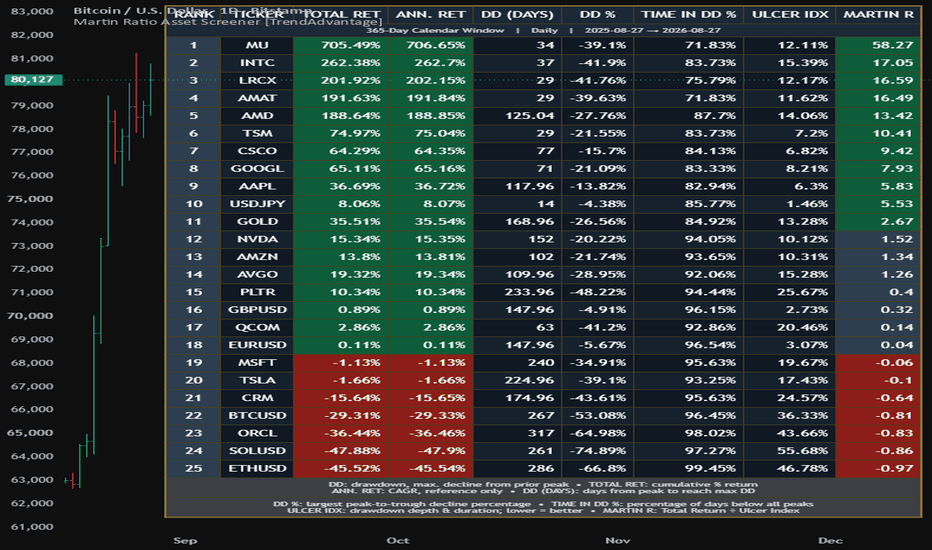932x550 pixels.
Task: Select the SOLUSD ticker cell
Action: (x=257, y=451)
